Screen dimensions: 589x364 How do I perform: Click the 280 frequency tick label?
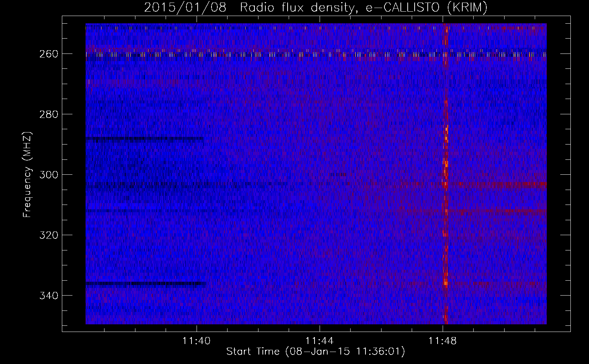[49, 114]
